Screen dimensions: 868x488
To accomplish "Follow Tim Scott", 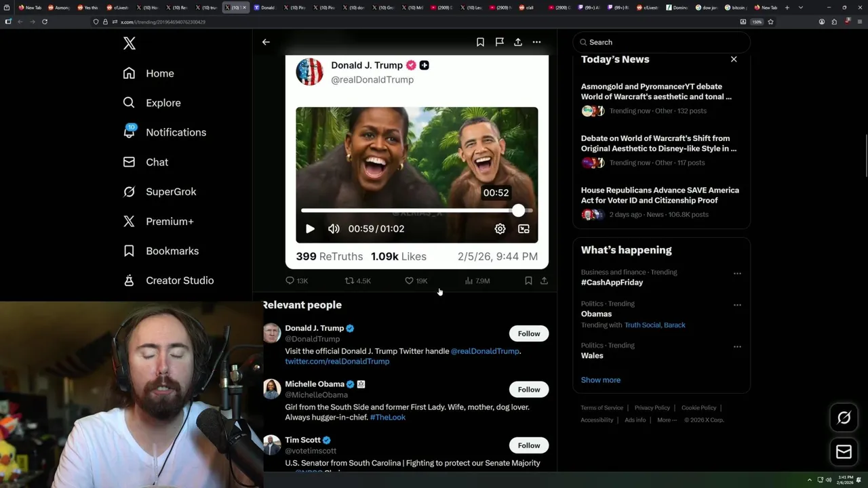I will 529,445.
